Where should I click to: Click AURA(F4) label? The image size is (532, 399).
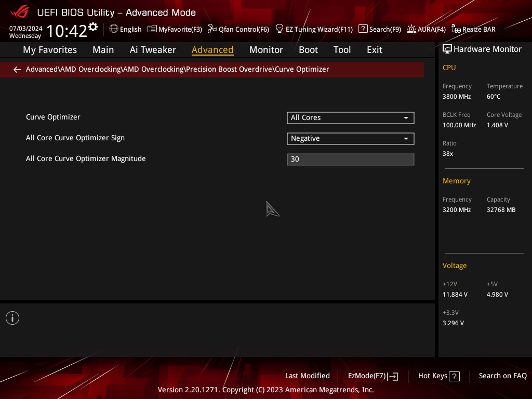tap(432, 30)
